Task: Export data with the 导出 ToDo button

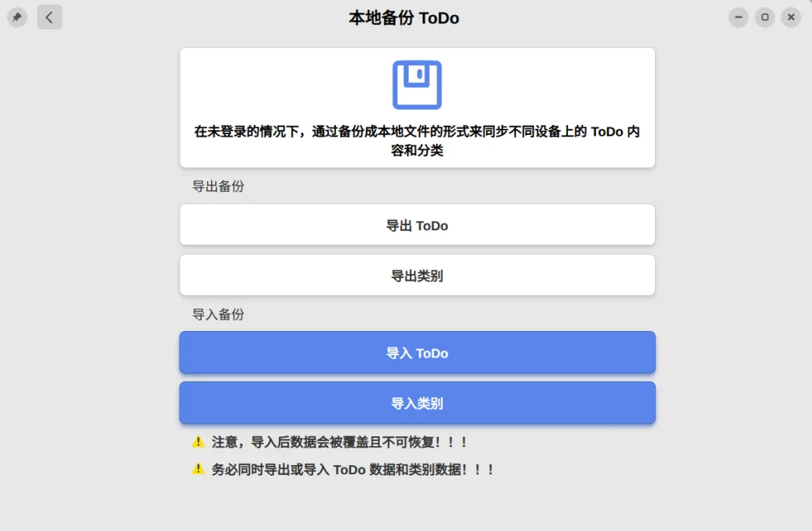Action: click(418, 225)
